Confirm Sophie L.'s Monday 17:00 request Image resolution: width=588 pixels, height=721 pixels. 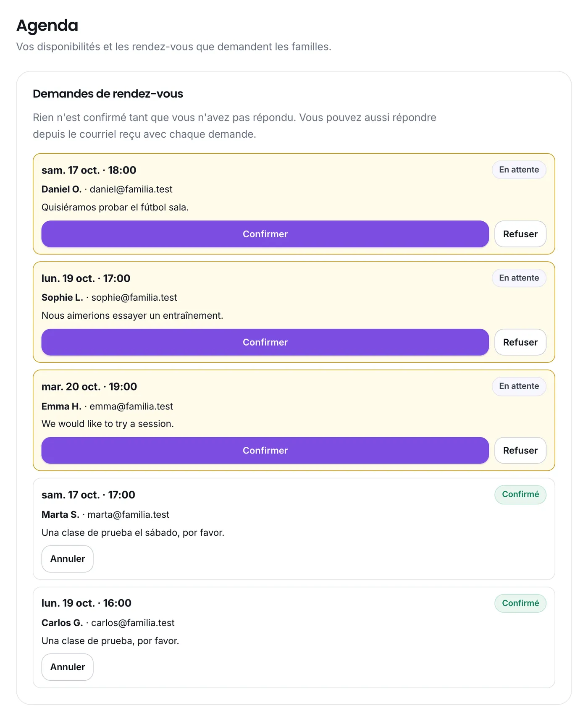pyautogui.click(x=265, y=342)
